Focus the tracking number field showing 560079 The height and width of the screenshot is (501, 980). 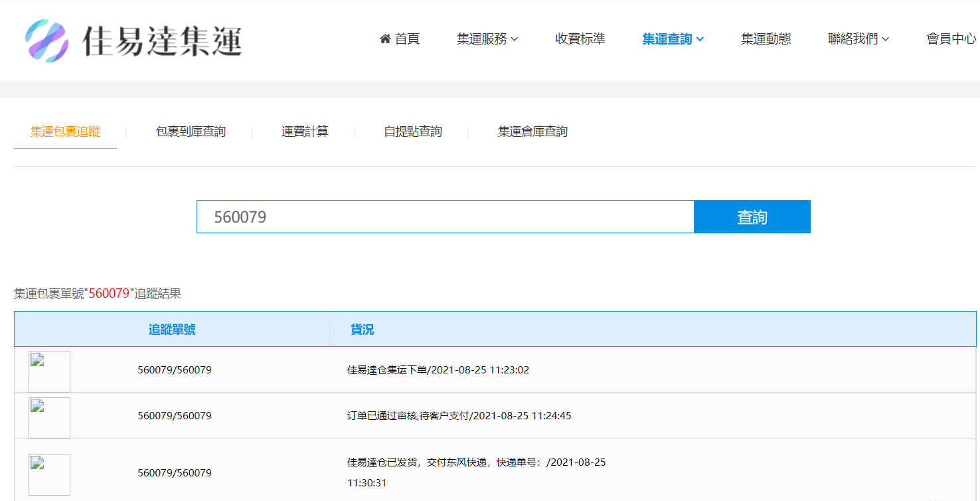446,217
